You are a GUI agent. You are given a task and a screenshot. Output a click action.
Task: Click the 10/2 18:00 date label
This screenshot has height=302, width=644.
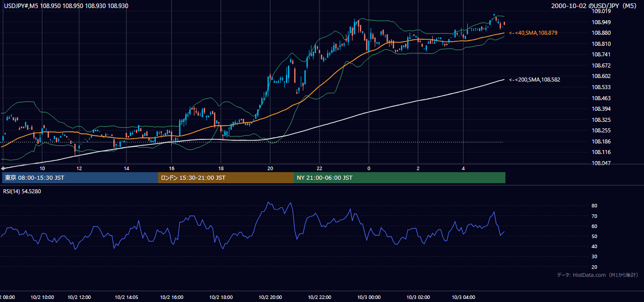pos(221,297)
